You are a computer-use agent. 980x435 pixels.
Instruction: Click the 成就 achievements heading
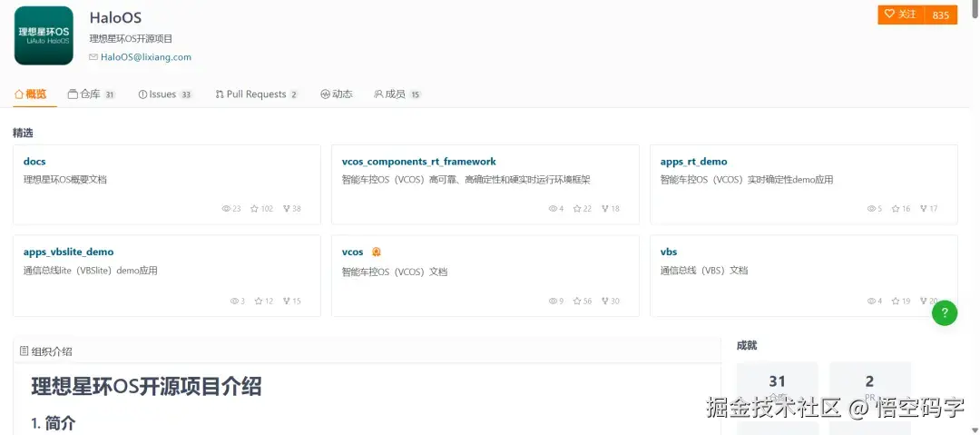[747, 345]
